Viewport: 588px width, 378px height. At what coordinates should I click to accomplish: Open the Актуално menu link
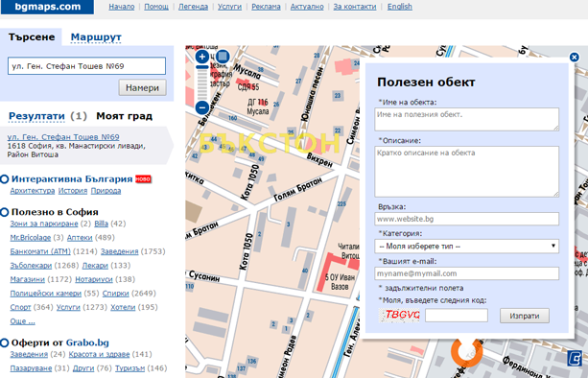(307, 7)
